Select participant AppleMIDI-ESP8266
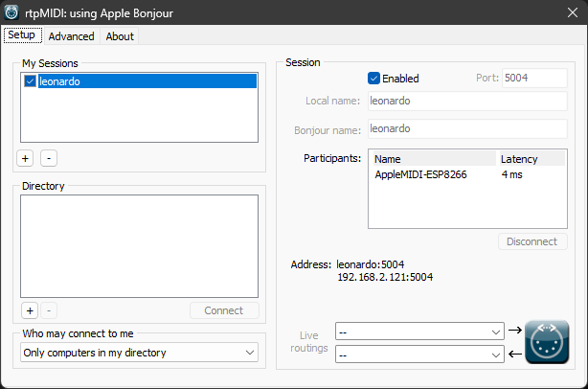 420,174
